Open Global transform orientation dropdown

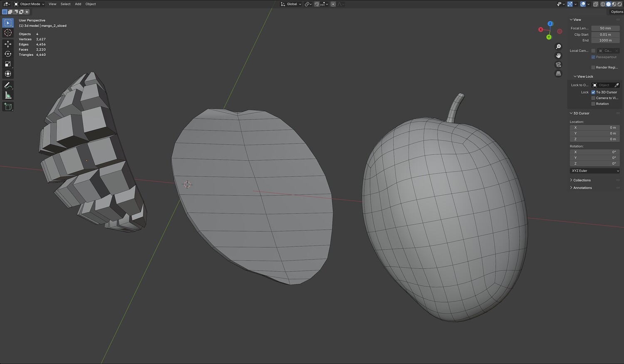[291, 4]
